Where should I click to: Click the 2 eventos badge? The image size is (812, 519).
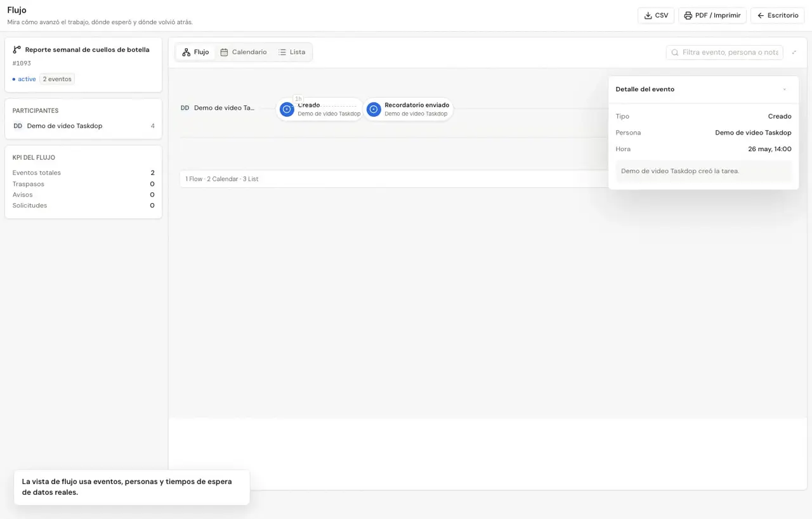tap(57, 79)
